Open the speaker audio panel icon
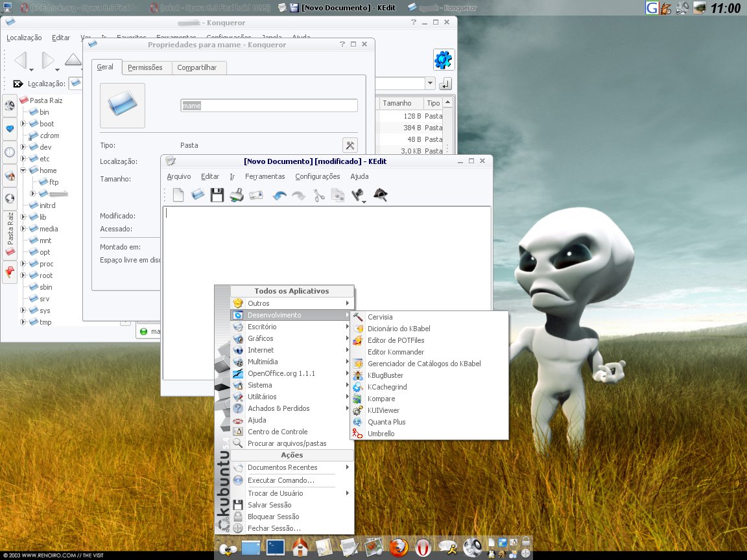The width and height of the screenshot is (747, 560). (472, 548)
